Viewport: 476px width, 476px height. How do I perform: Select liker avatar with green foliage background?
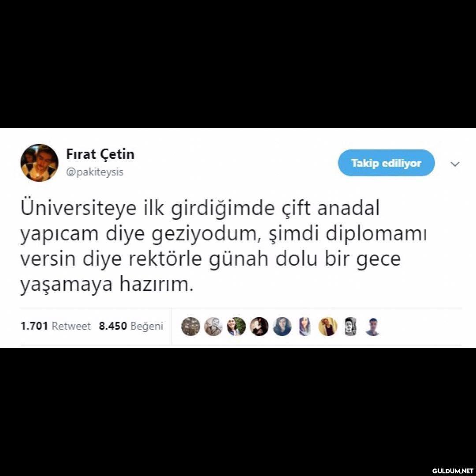pyautogui.click(x=236, y=326)
